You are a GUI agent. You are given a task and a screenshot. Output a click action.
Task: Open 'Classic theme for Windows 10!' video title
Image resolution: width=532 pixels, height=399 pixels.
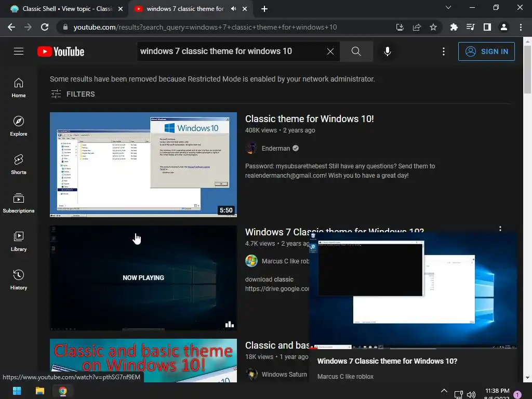point(310,119)
